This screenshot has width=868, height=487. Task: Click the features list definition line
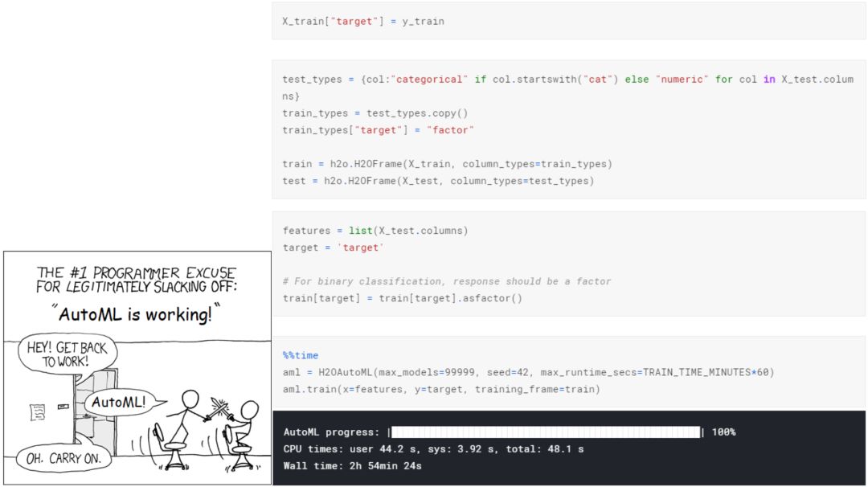coord(375,231)
